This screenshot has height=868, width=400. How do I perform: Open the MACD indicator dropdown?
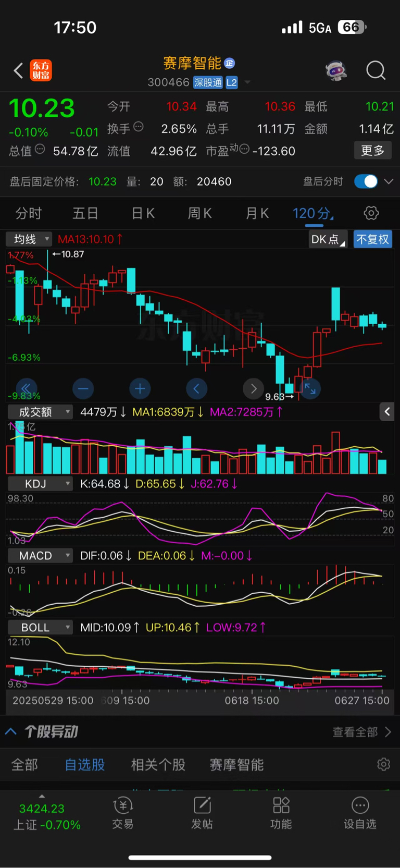pyautogui.click(x=40, y=556)
